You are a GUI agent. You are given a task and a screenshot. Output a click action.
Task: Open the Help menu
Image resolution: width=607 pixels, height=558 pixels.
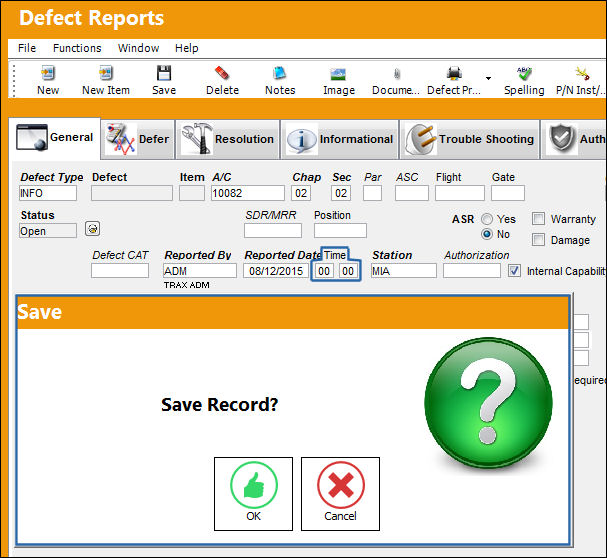click(187, 48)
